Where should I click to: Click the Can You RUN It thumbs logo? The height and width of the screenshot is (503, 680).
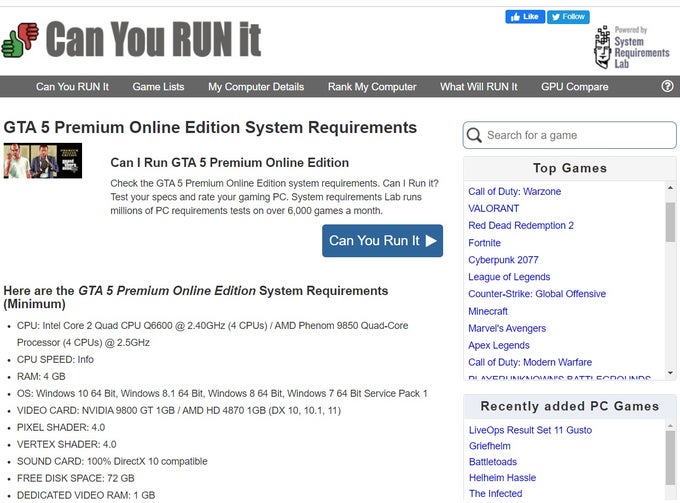tap(20, 40)
